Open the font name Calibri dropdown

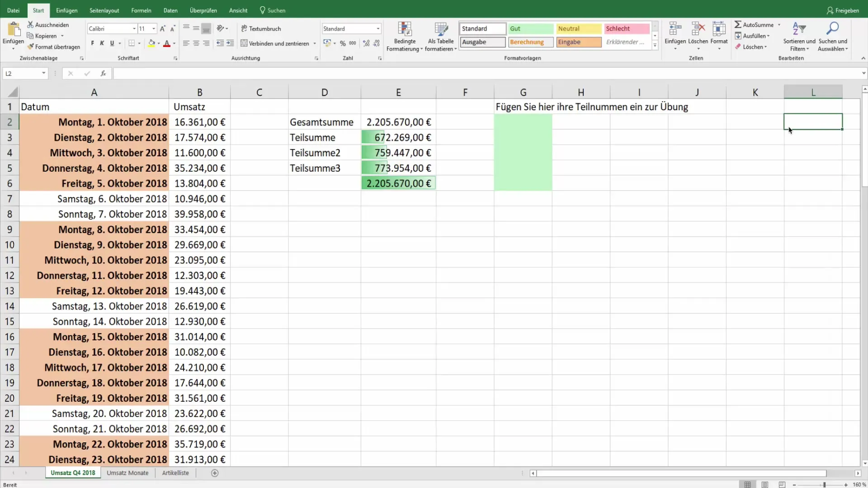(134, 28)
